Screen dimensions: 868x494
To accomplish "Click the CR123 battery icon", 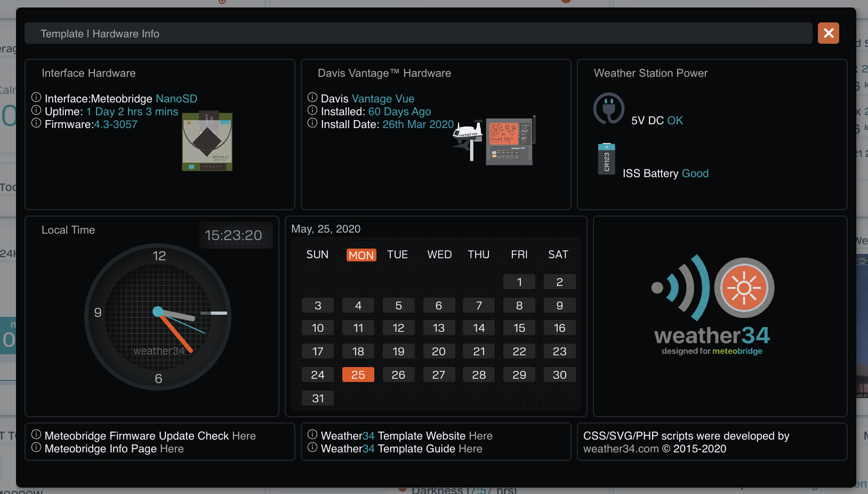I will click(x=606, y=159).
